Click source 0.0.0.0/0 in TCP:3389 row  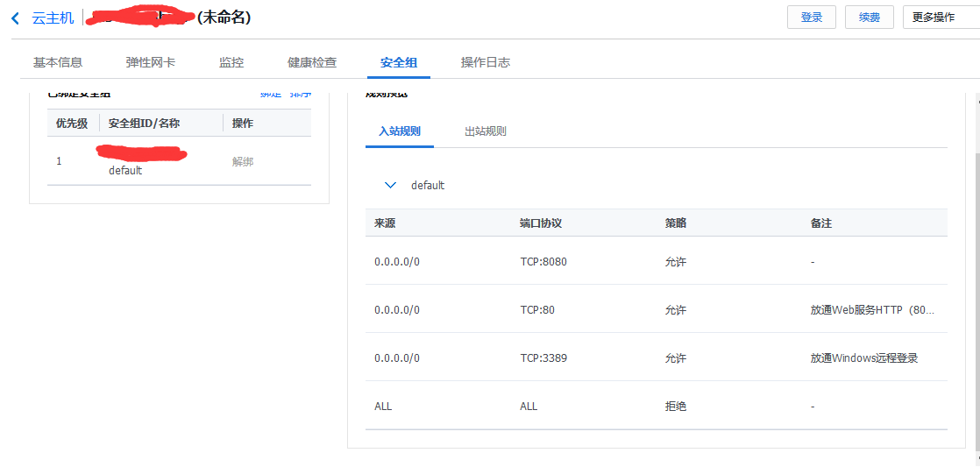397,358
